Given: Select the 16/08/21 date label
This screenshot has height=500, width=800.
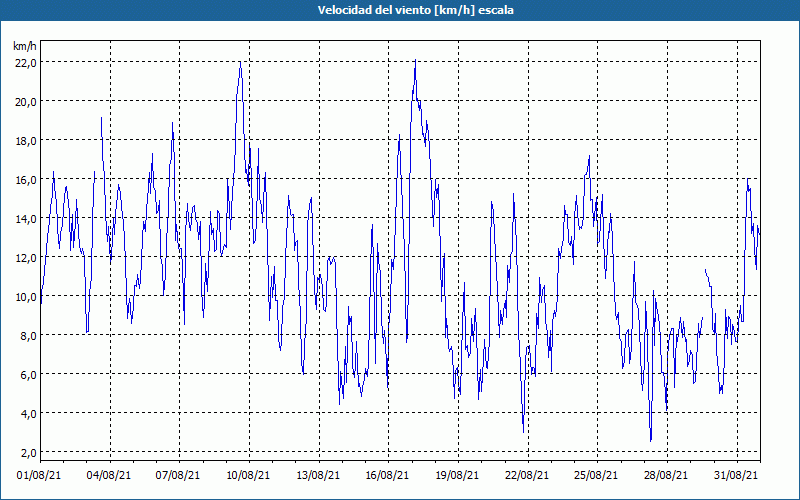Looking at the screenshot, I should (387, 475).
